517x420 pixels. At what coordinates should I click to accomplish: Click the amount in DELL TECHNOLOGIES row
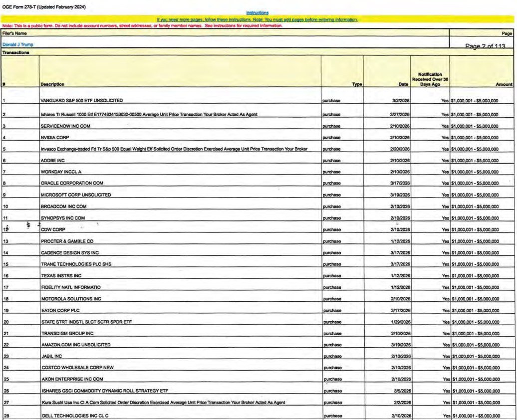click(x=477, y=416)
